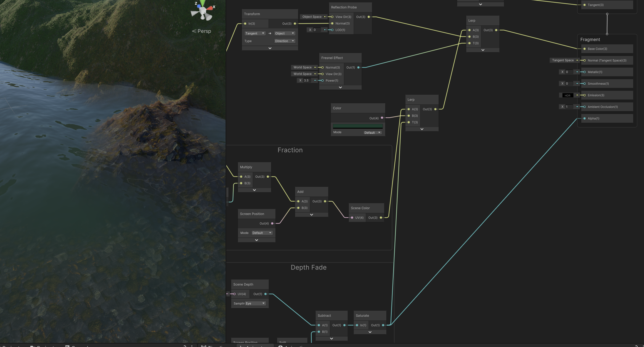Screen dimensions: 644x347
Task: Expand the top Lerp node chevron
Action: pyautogui.click(x=483, y=50)
